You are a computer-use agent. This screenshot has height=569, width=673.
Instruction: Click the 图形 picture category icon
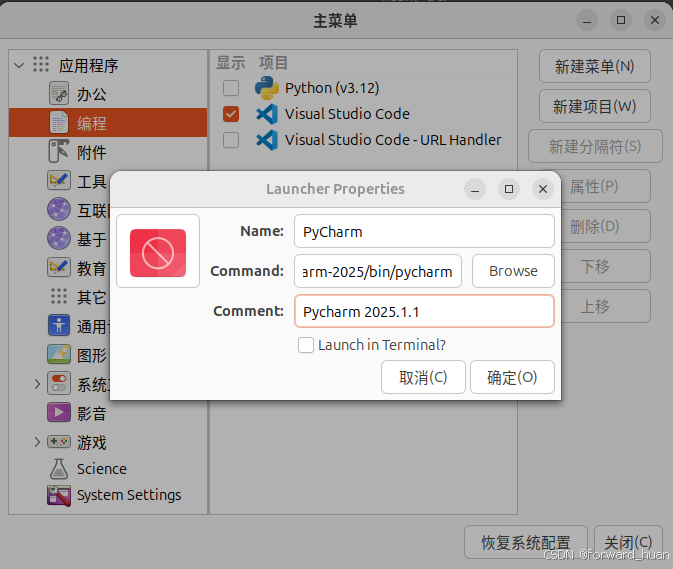59,354
